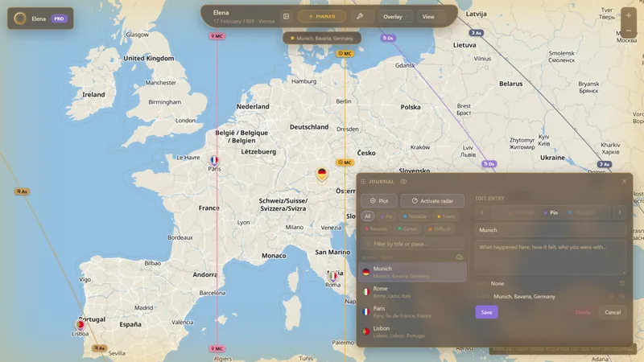Viewport: 644px width, 362px height.
Task: Open the Overlay dropdown
Action: (x=394, y=17)
